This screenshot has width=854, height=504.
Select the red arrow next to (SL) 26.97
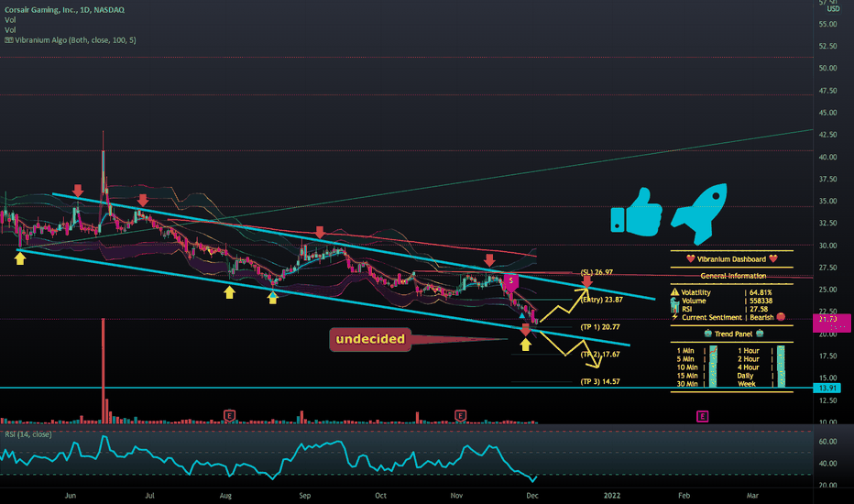(586, 281)
